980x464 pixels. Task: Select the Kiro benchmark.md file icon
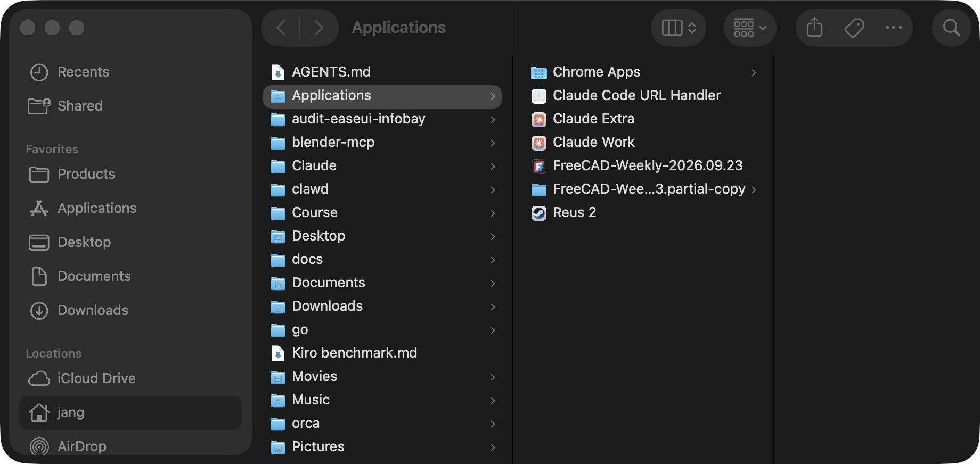(278, 353)
